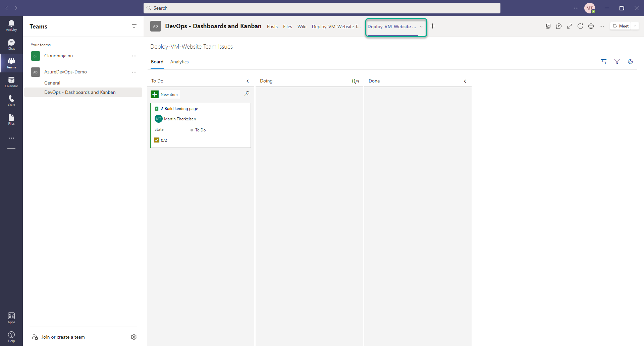Viewport: 644px width, 346px height.
Task: Switch to the Analytics tab
Action: (x=179, y=62)
